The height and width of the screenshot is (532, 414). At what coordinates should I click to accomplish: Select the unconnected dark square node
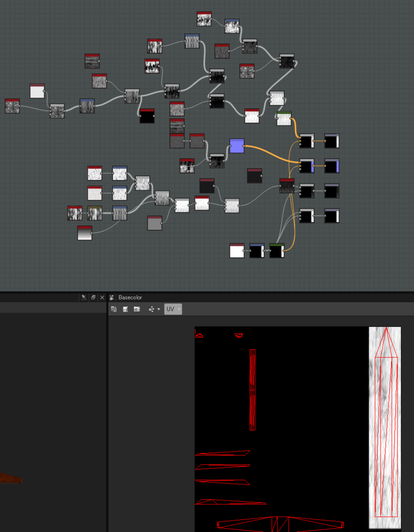tap(254, 176)
